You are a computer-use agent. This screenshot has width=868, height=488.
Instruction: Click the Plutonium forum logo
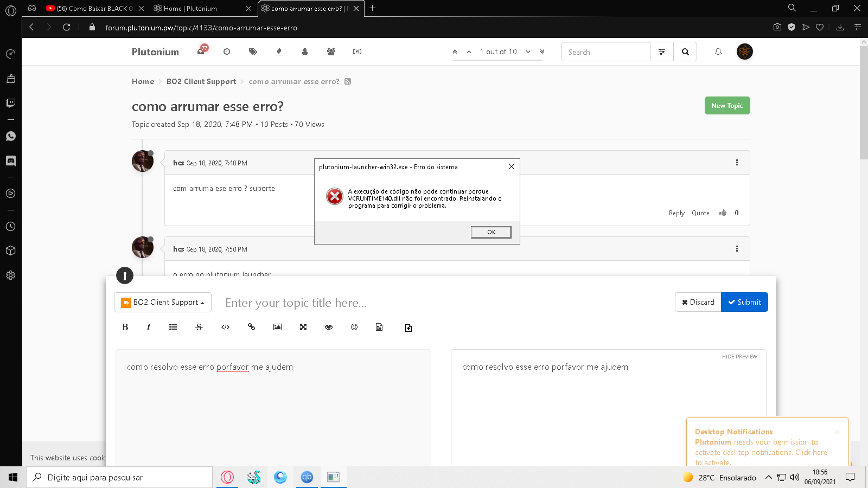(x=155, y=52)
